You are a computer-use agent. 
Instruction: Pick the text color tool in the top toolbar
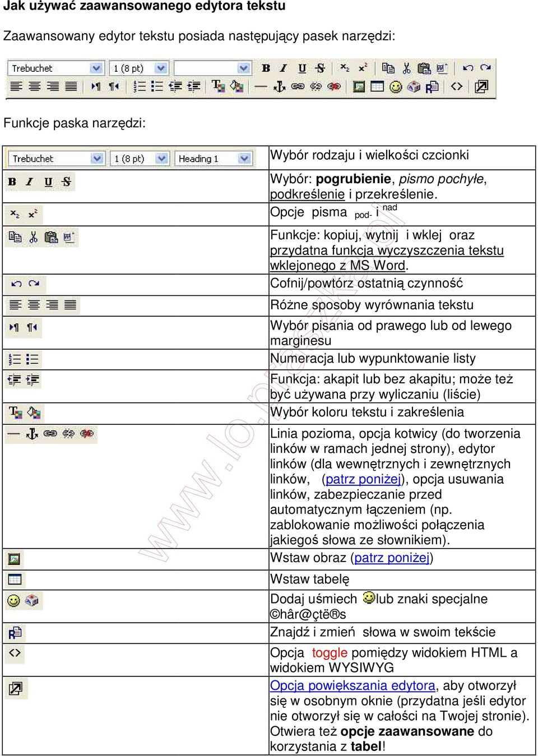(x=218, y=86)
